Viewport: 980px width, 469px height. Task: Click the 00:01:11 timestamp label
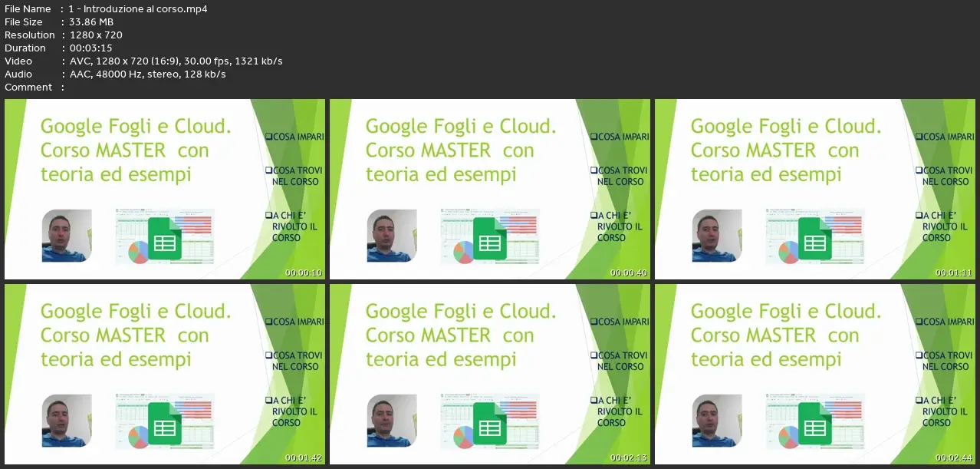click(x=954, y=273)
